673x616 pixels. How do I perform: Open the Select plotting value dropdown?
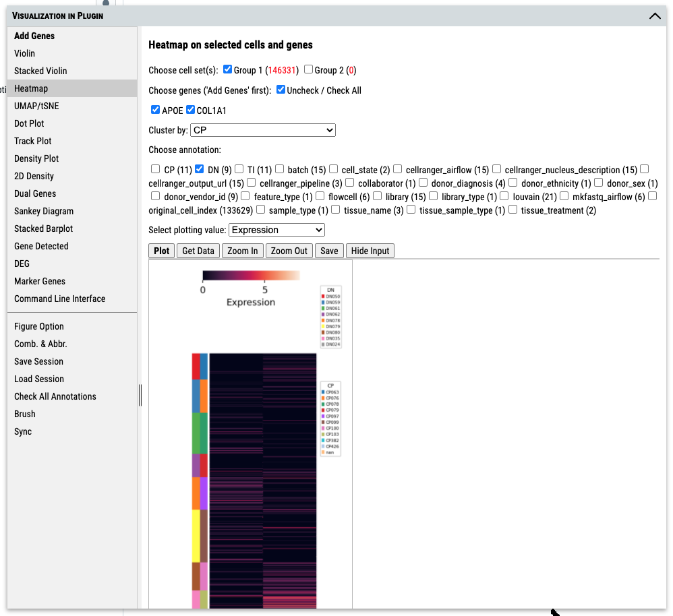[x=276, y=230]
